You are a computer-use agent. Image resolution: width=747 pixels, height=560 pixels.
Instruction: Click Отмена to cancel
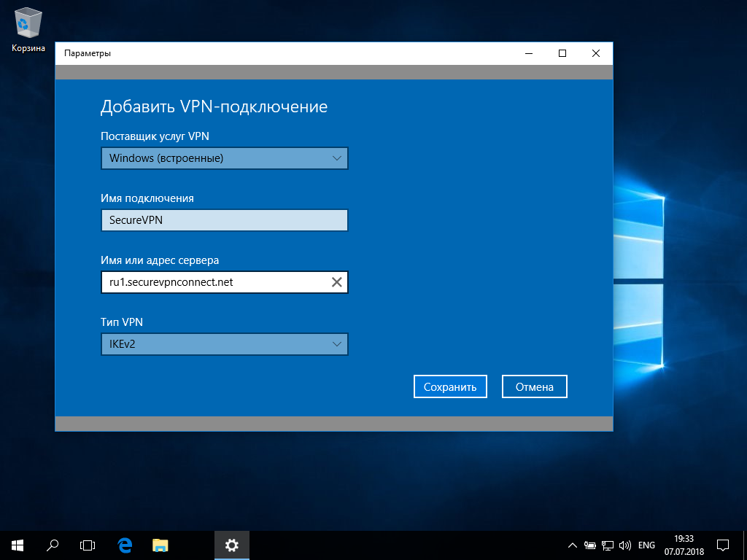[x=534, y=386]
